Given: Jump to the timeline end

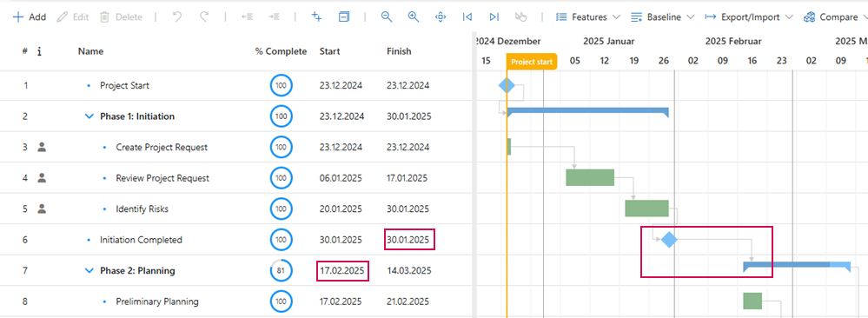Looking at the screenshot, I should click(x=494, y=17).
